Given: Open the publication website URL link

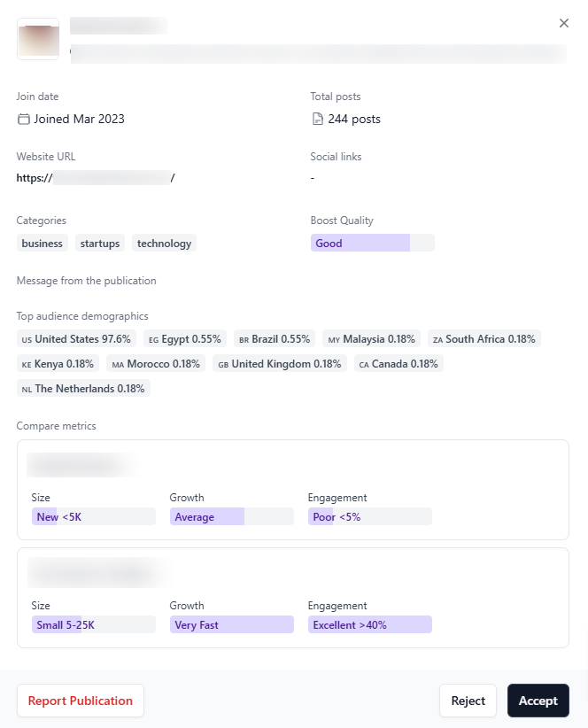Looking at the screenshot, I should click(96, 178).
